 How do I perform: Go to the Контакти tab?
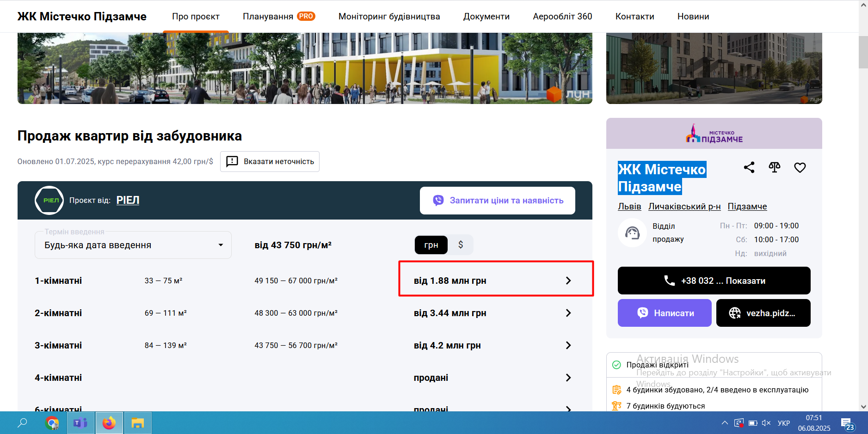[635, 17]
